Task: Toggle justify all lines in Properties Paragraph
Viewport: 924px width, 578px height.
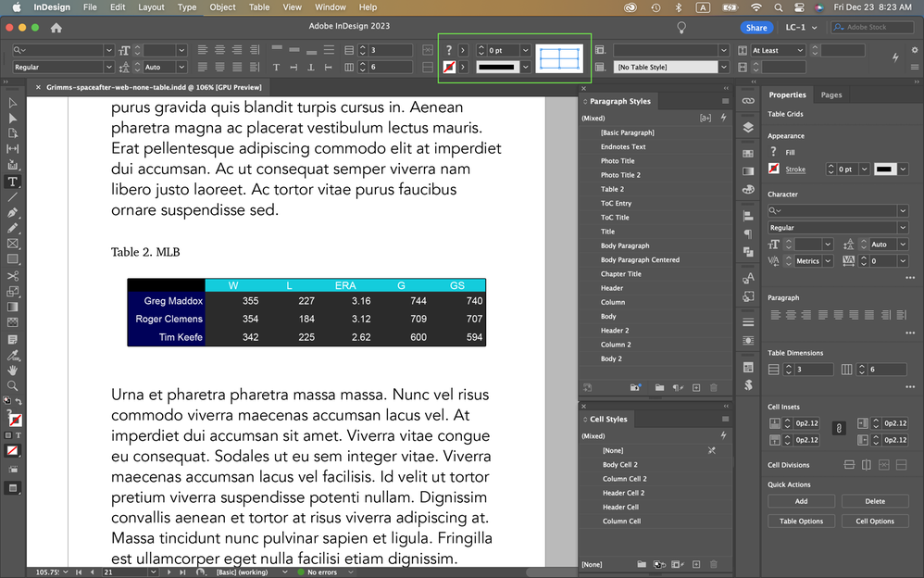Action: point(868,315)
